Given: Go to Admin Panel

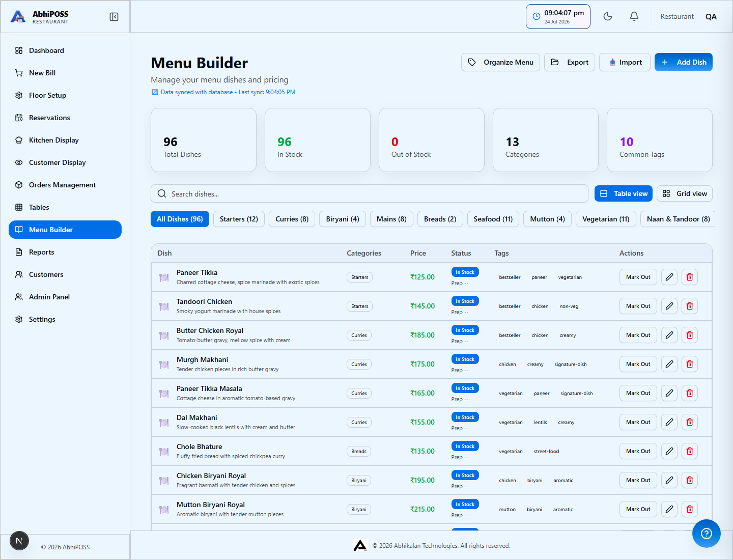Looking at the screenshot, I should (65, 297).
